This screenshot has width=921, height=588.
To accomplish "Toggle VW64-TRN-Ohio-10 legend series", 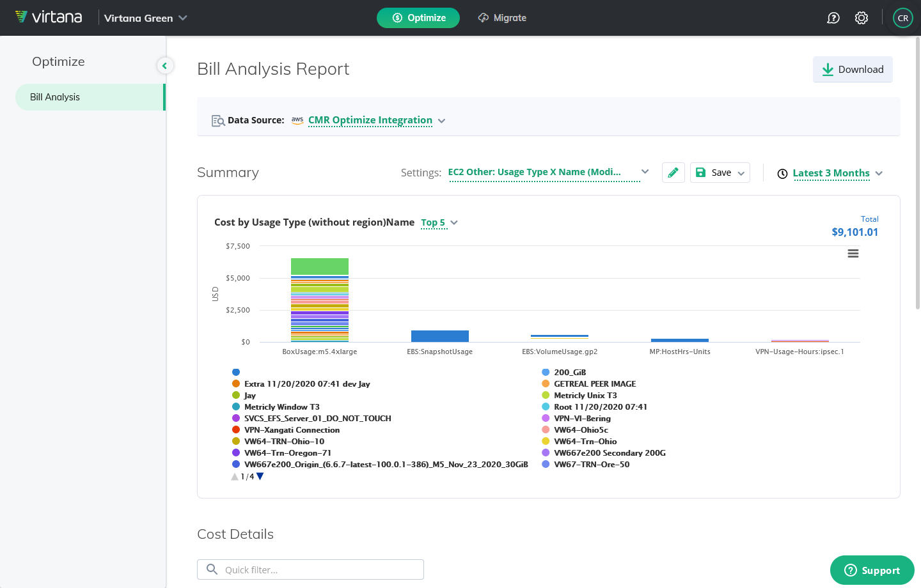I will [278, 442].
